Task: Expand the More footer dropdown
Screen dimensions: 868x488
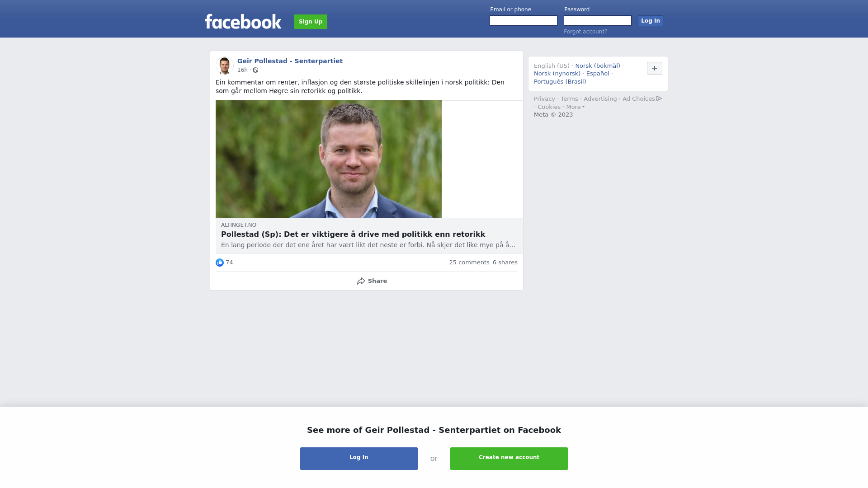Action: point(575,107)
